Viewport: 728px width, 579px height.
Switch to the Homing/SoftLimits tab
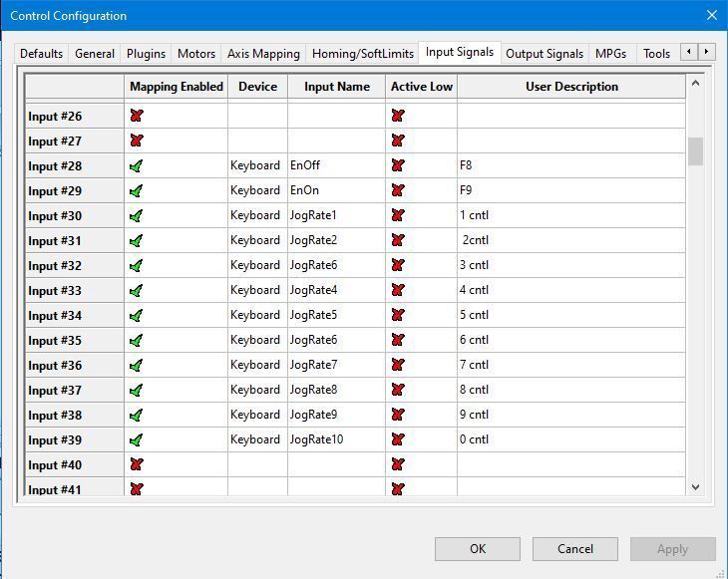(363, 54)
